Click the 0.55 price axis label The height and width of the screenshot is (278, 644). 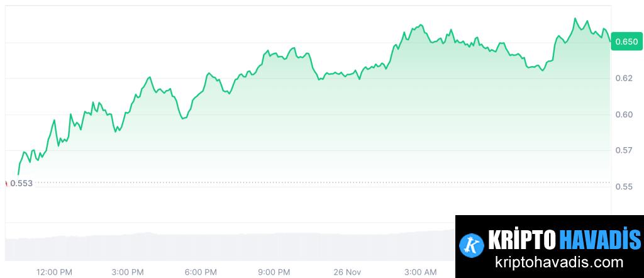(624, 187)
